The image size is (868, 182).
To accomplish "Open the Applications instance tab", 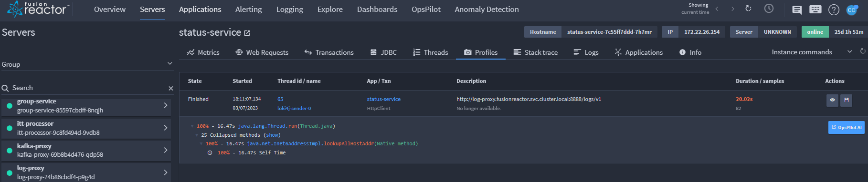I will tap(639, 52).
